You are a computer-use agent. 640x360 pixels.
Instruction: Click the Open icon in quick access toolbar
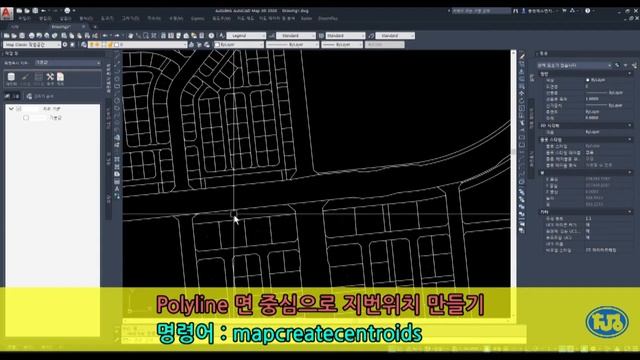click(27, 11)
